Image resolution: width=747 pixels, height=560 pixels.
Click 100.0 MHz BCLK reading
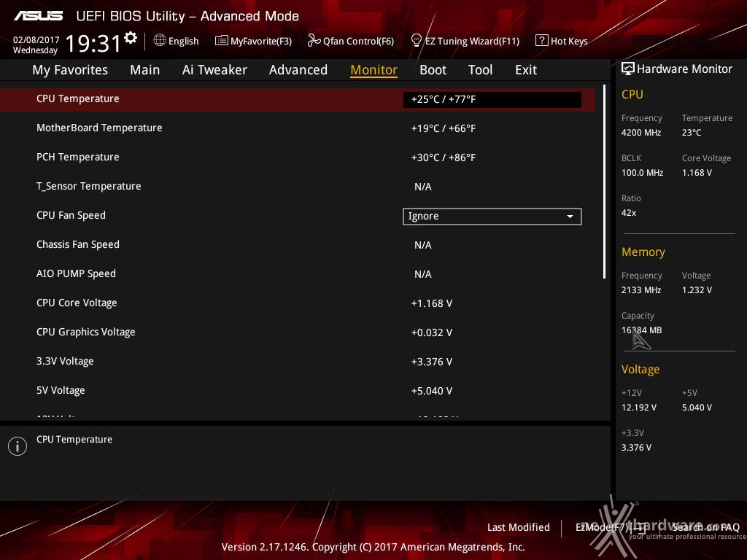coord(642,172)
